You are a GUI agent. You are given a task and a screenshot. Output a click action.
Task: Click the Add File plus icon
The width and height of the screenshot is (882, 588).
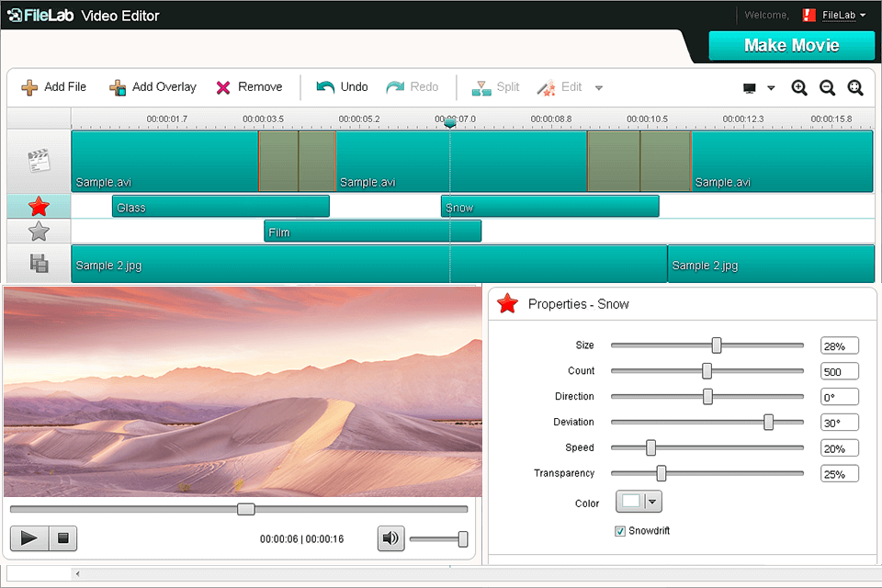(29, 87)
